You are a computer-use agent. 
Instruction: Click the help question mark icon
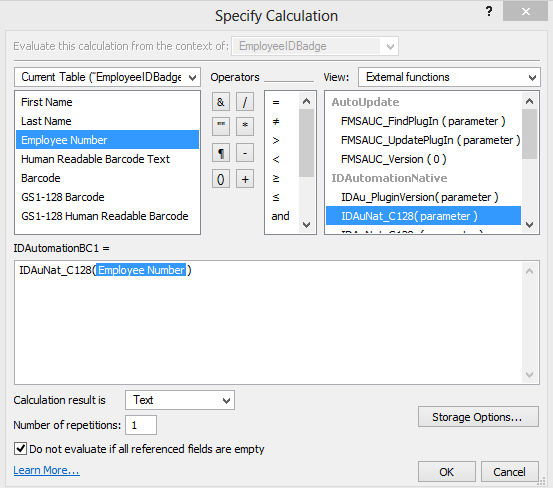[x=489, y=12]
